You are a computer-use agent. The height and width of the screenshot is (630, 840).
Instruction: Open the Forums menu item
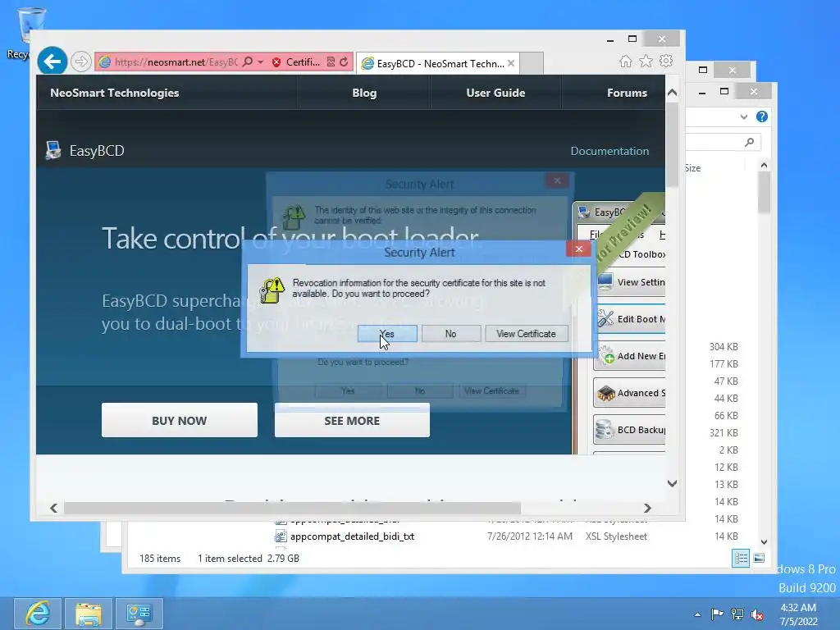pos(627,93)
